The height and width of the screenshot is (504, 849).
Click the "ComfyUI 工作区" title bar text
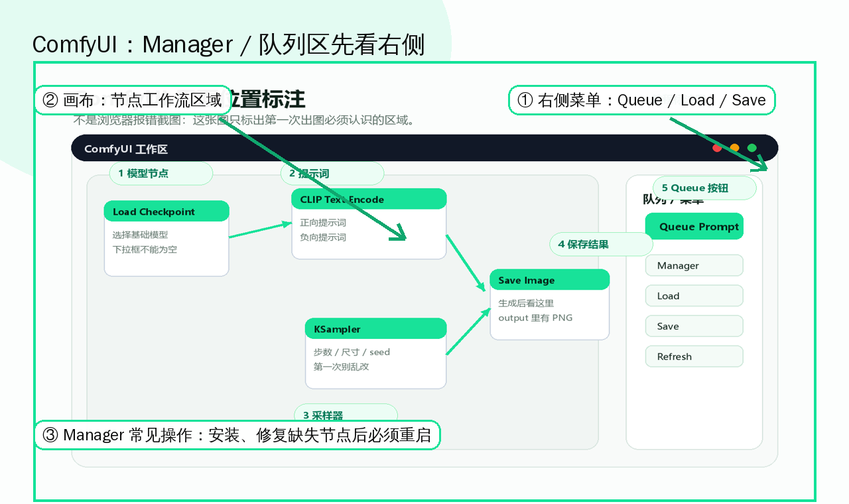click(x=126, y=149)
